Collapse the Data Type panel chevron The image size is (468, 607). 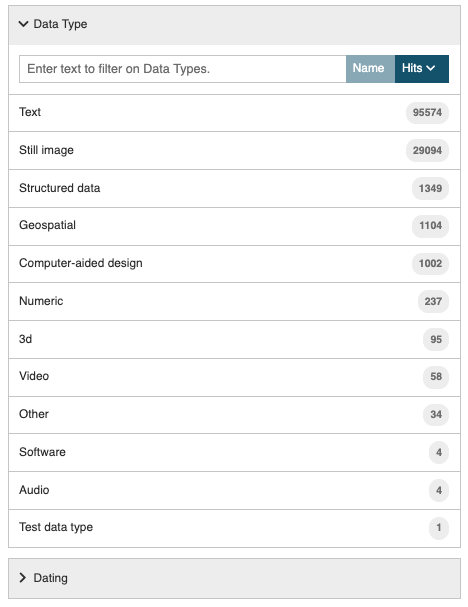[x=23, y=24]
